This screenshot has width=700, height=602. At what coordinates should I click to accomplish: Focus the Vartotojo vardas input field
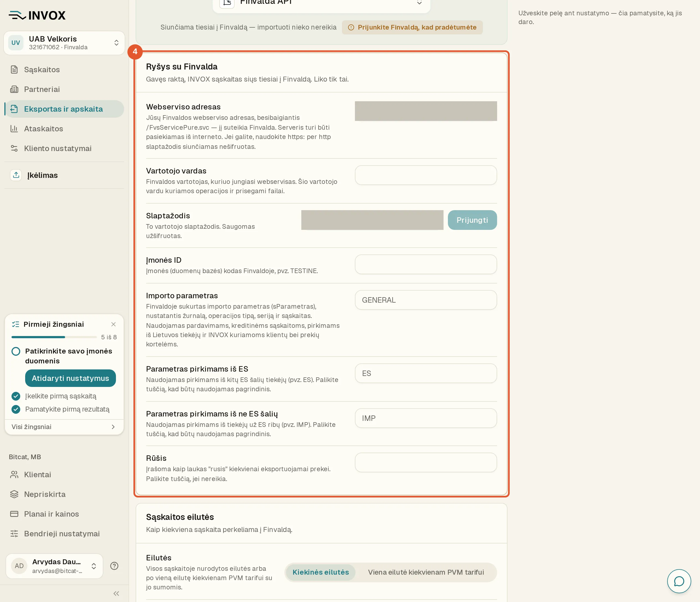[426, 175]
